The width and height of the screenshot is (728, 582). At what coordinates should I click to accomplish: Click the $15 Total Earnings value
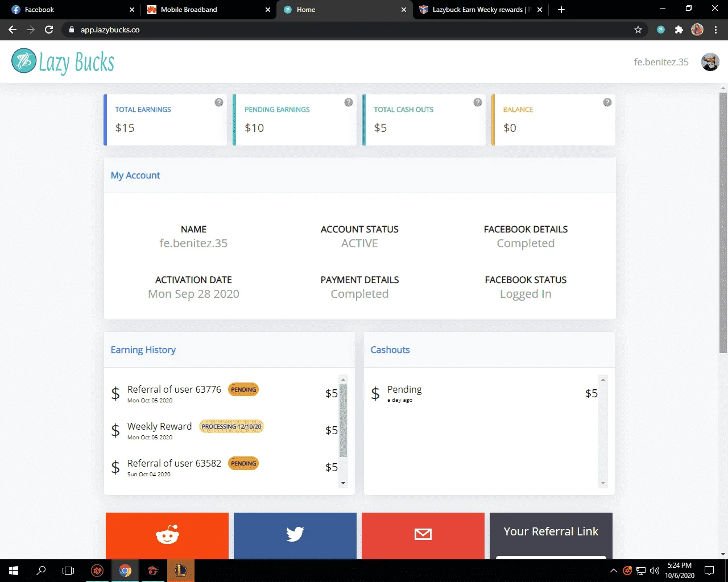125,128
